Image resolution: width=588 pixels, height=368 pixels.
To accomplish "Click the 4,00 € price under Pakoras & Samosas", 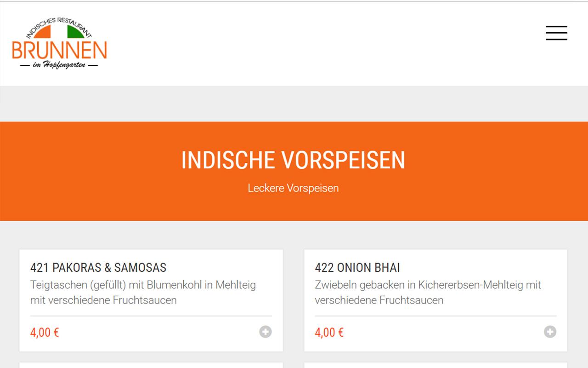I will [45, 332].
